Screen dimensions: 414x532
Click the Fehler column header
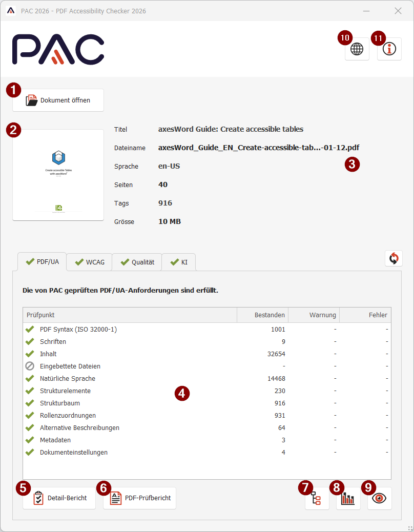pyautogui.click(x=378, y=315)
